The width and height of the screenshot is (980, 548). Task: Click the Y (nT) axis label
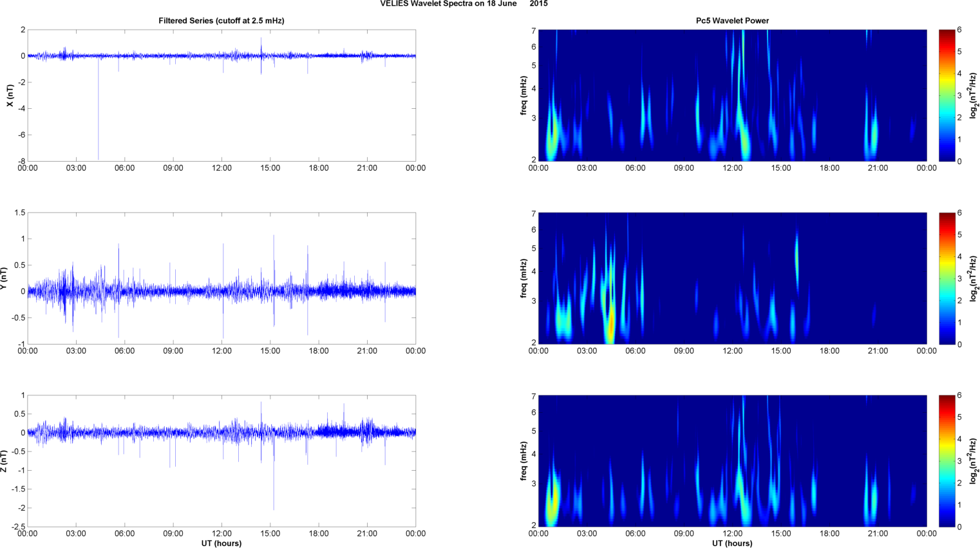click(5, 278)
